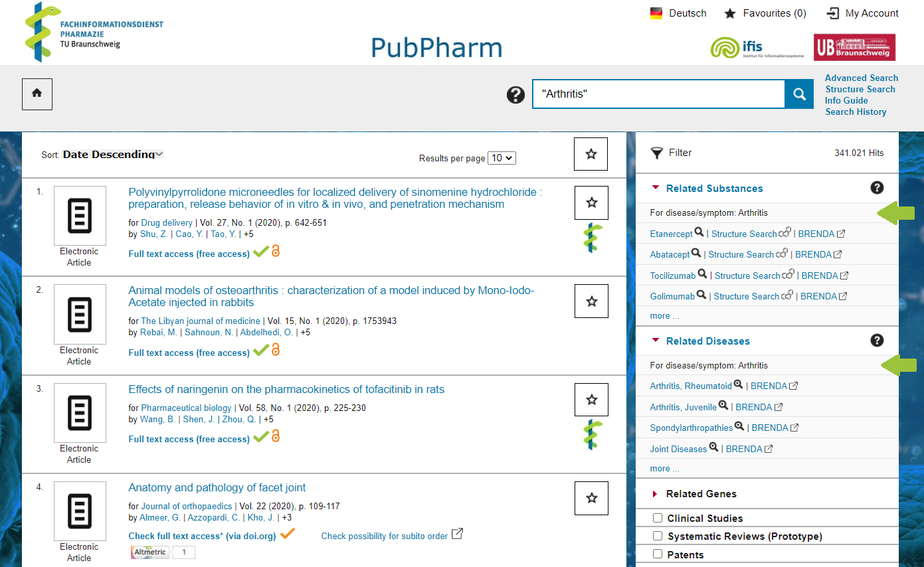Expand the Related Genes section

tap(701, 493)
